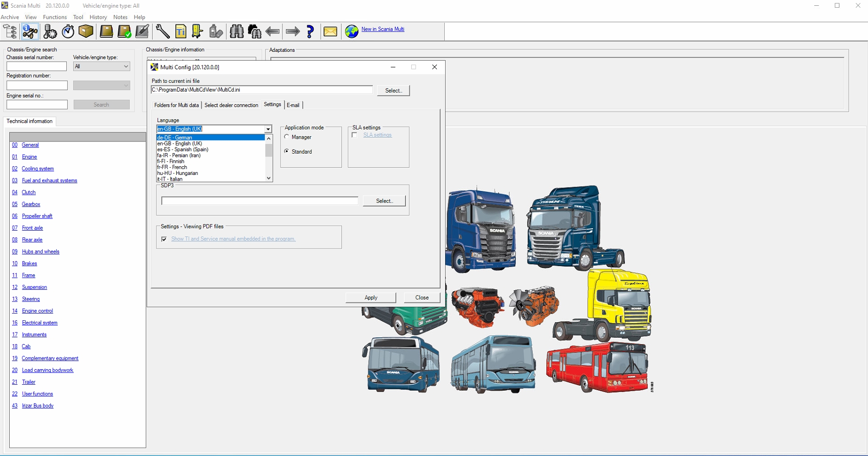This screenshot has width=868, height=456.
Task: Choose fr-FR - French language option
Action: tap(211, 167)
